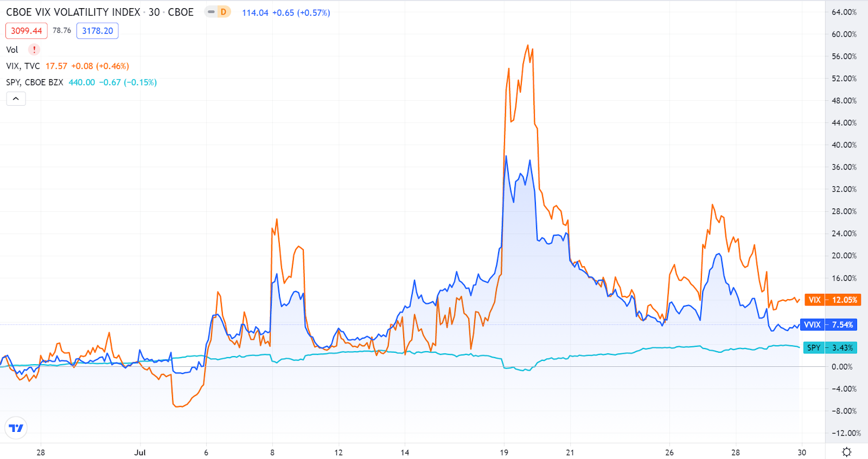The width and height of the screenshot is (868, 459).
Task: Click the 0.00% price axis label
Action: coord(842,367)
